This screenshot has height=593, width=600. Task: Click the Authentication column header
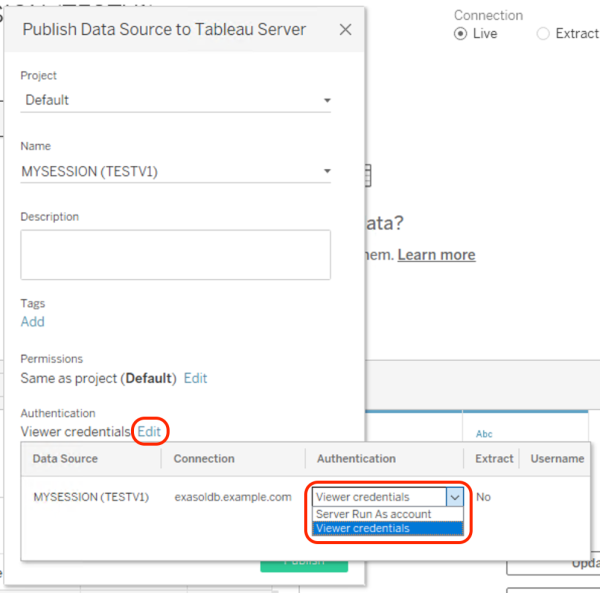(x=356, y=459)
